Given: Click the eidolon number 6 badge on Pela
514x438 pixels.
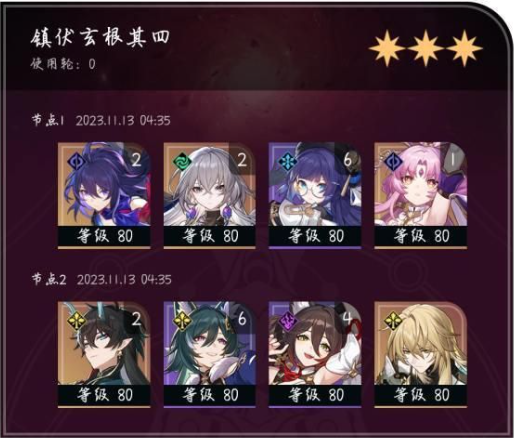Looking at the screenshot, I should point(347,160).
